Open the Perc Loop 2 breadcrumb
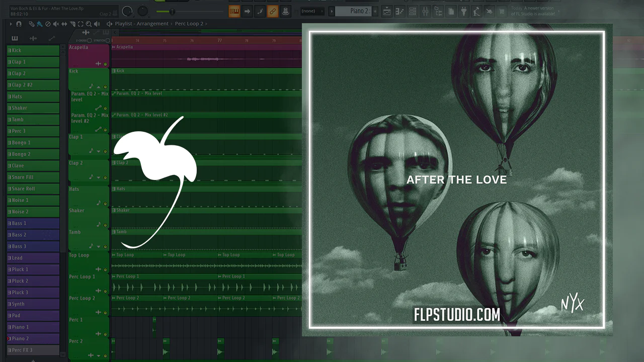 click(189, 24)
